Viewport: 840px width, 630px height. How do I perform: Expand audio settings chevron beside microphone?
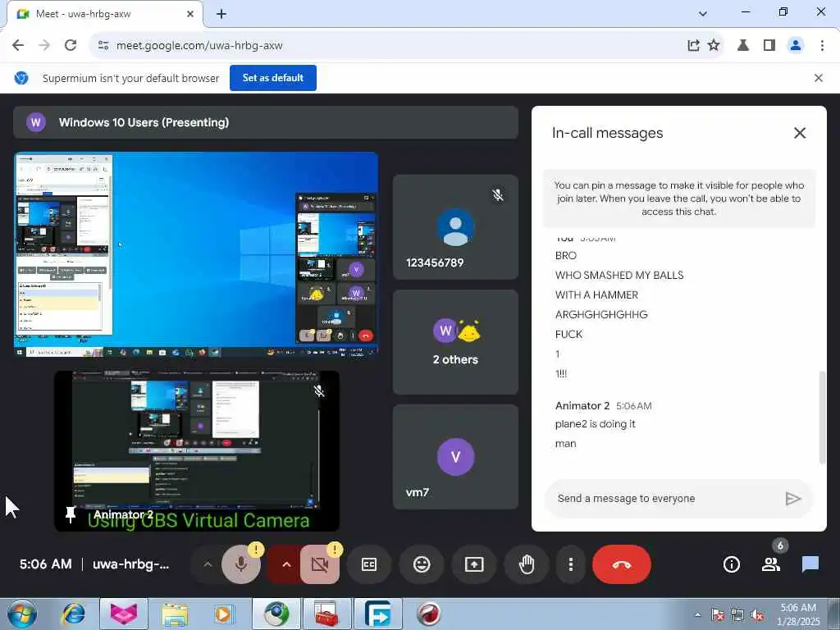point(208,564)
